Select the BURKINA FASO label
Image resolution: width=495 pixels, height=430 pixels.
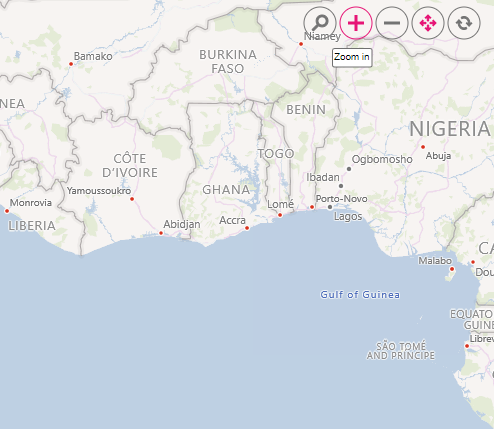click(x=228, y=62)
